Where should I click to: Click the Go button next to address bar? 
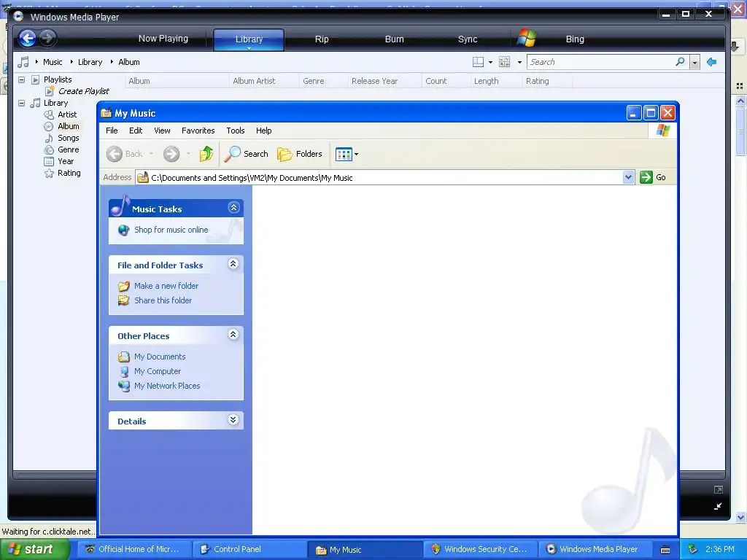coord(653,177)
